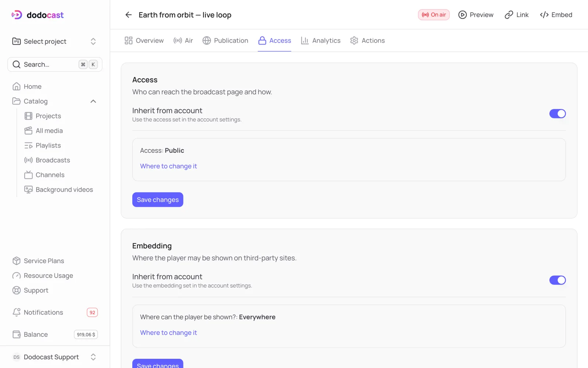Switch to the Overview tab
The width and height of the screenshot is (588, 368).
(144, 40)
